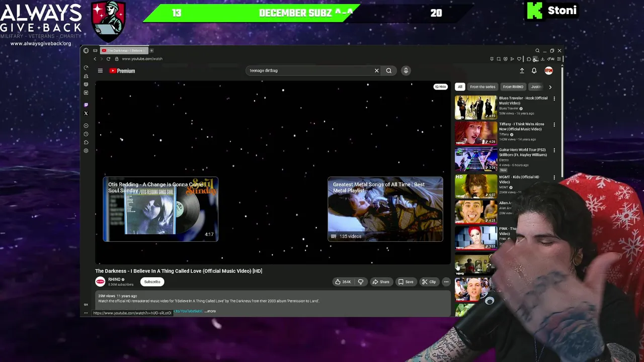Subscribe to the RHINO channel
The height and width of the screenshot is (362, 644).
tap(152, 282)
